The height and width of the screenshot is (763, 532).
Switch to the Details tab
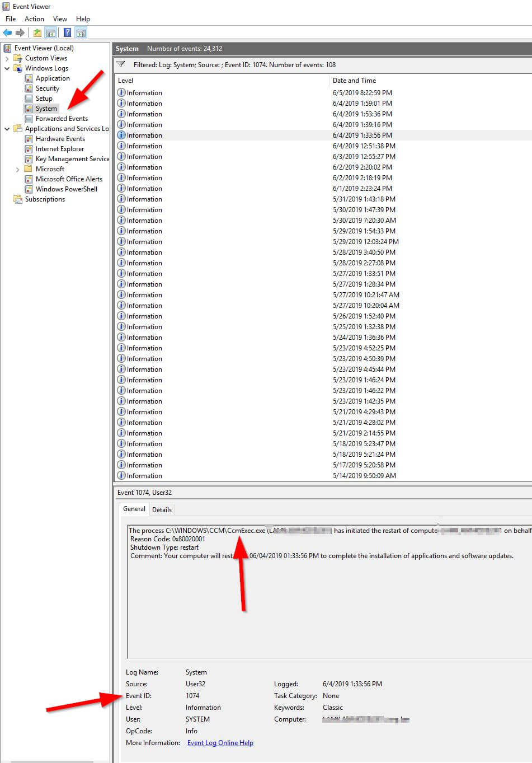(162, 509)
